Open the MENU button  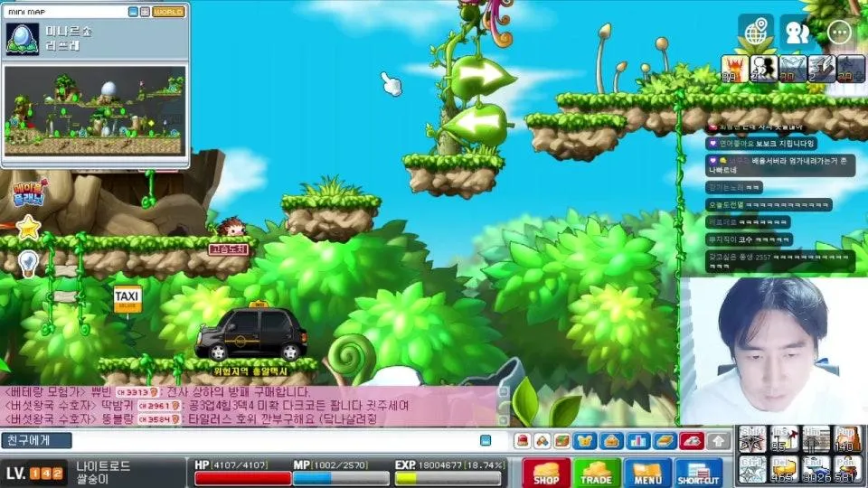coord(647,474)
